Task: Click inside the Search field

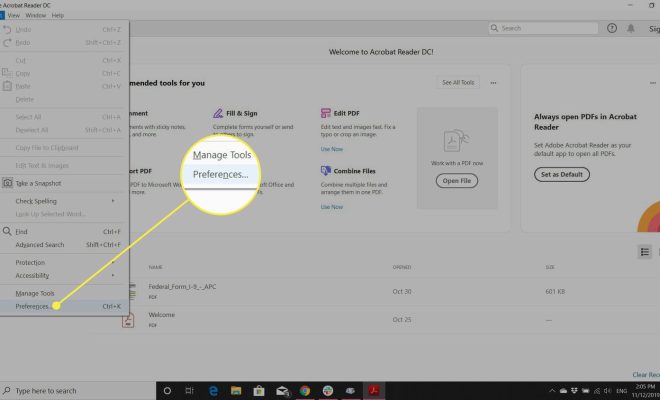Action: pos(543,28)
